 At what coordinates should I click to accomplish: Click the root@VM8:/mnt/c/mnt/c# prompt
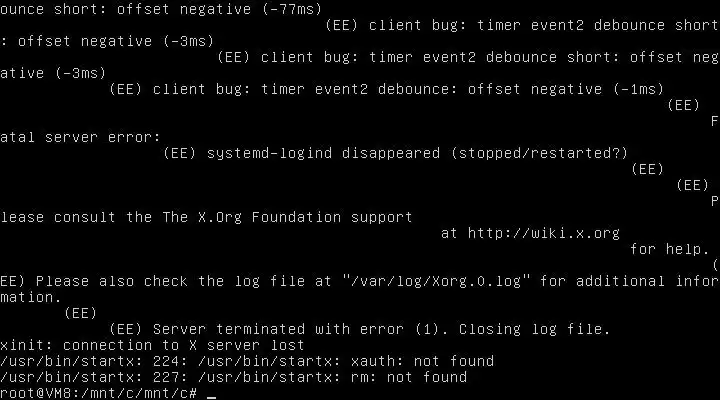pos(99,394)
